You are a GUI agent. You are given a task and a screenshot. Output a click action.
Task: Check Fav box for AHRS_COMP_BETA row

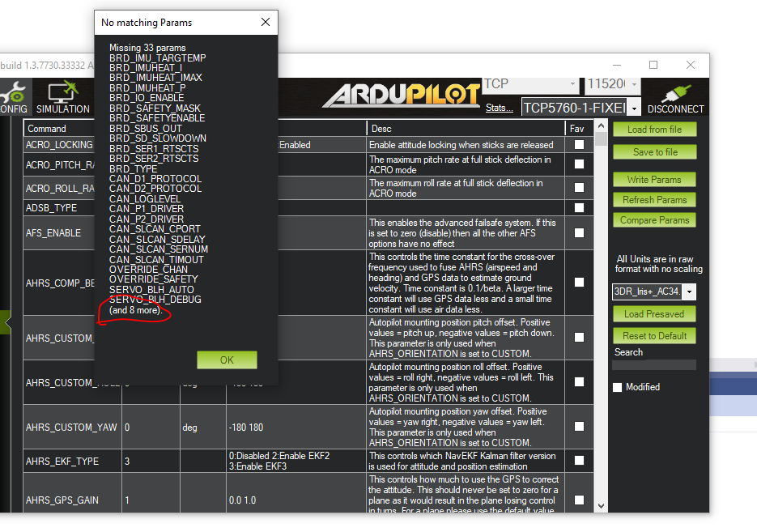tap(580, 283)
